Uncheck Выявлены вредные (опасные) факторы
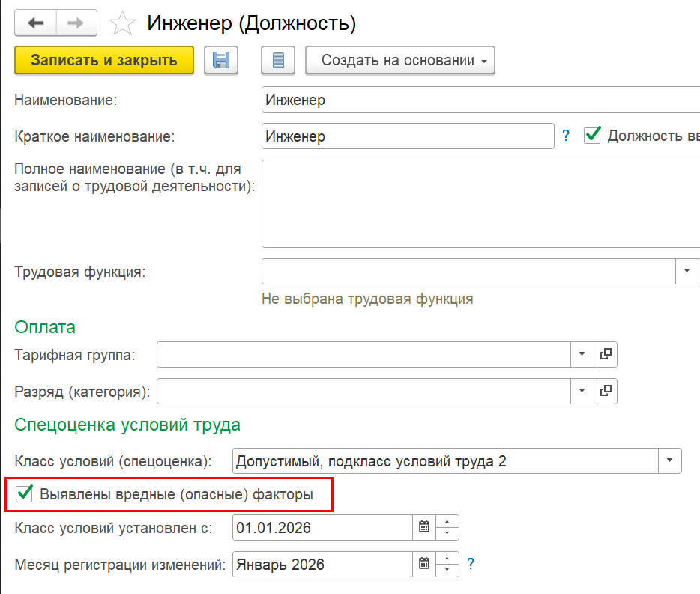 25,494
